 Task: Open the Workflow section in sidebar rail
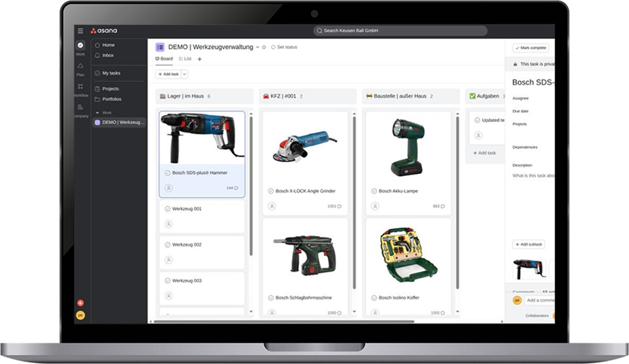click(x=80, y=89)
